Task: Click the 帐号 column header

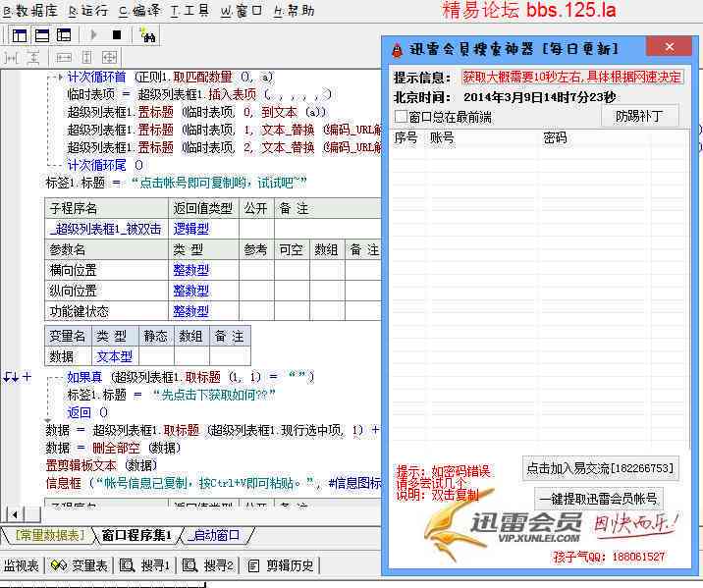Action: (x=482, y=137)
